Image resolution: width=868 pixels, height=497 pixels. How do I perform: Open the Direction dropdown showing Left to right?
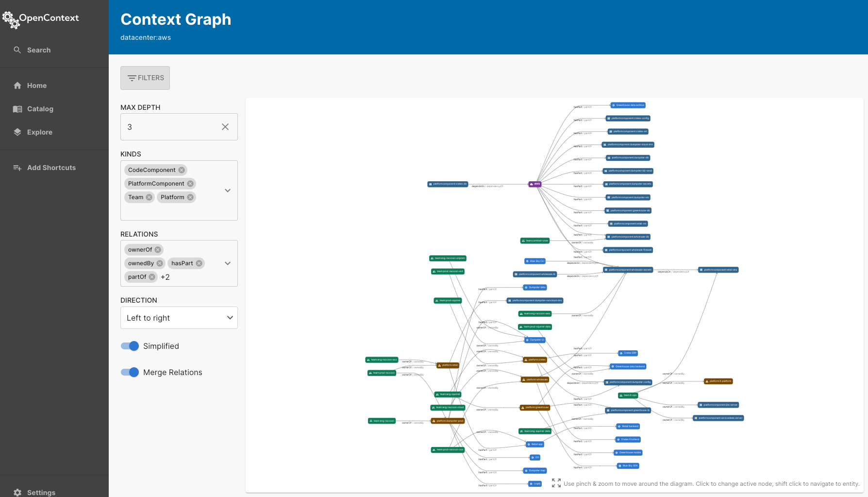click(179, 318)
